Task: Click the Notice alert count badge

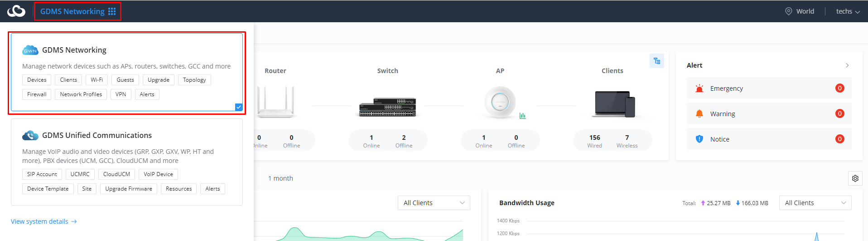Action: pyautogui.click(x=839, y=139)
